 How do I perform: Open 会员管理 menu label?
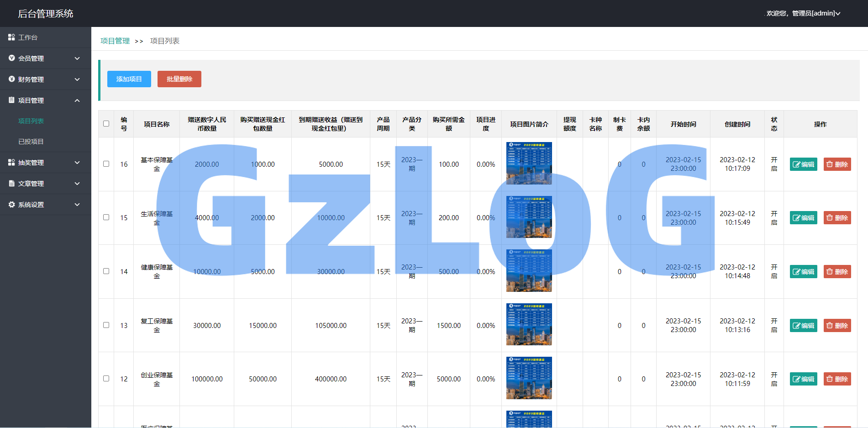pos(31,58)
